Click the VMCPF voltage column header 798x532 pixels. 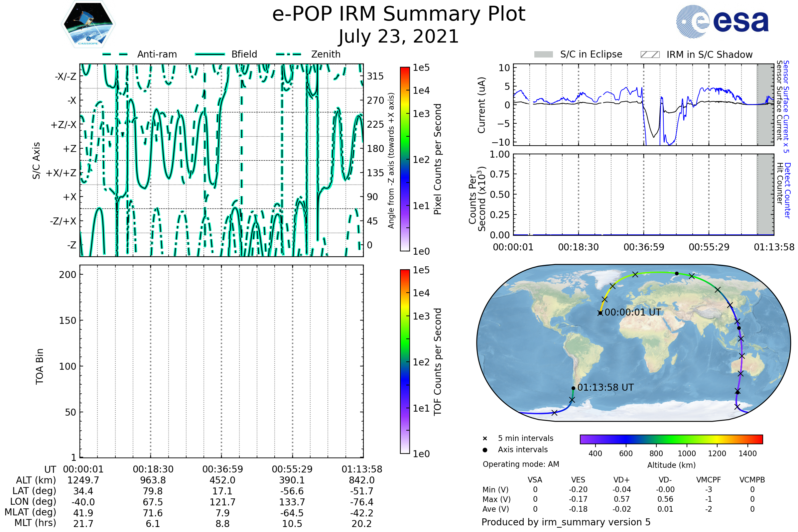(x=709, y=480)
